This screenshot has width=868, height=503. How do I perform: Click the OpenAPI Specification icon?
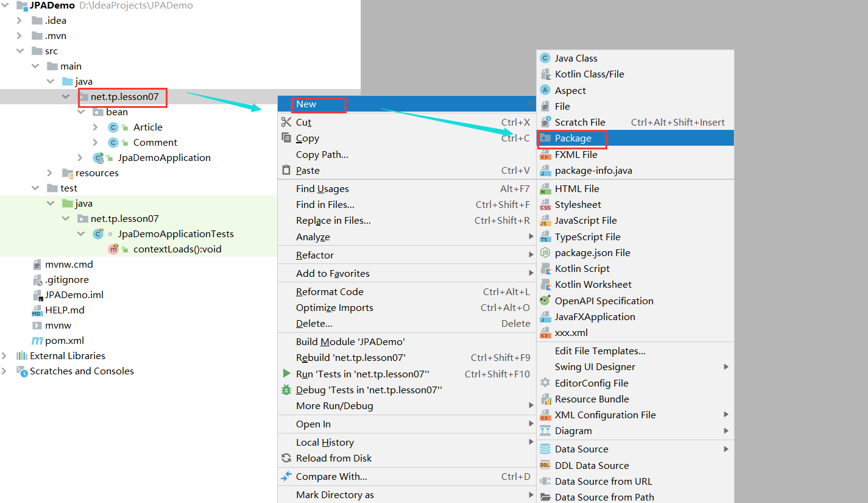pos(545,301)
